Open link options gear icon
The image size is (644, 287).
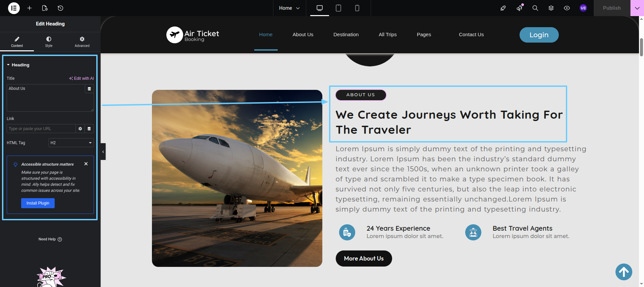[x=80, y=129]
